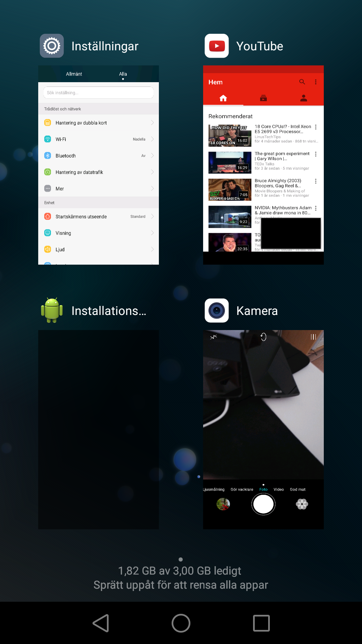Expand Visning row chevron
Screen dimensions: 362x644
(x=152, y=233)
